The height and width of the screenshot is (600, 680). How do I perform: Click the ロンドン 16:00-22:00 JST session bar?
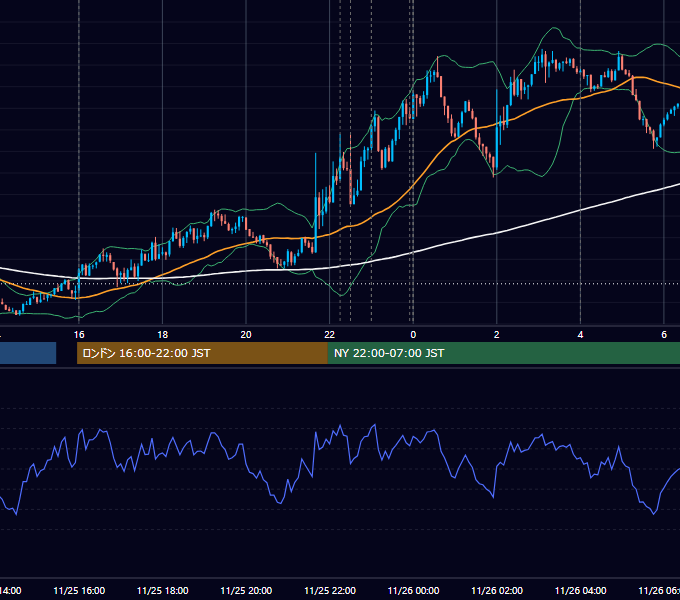tap(202, 353)
